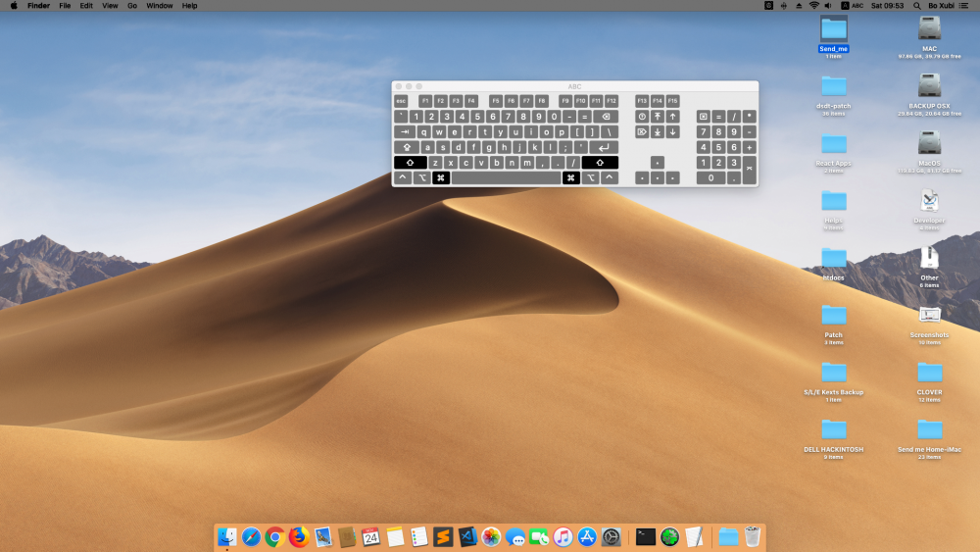Open the Bo Xubi user menu
This screenshot has width=980, height=552.
click(941, 6)
